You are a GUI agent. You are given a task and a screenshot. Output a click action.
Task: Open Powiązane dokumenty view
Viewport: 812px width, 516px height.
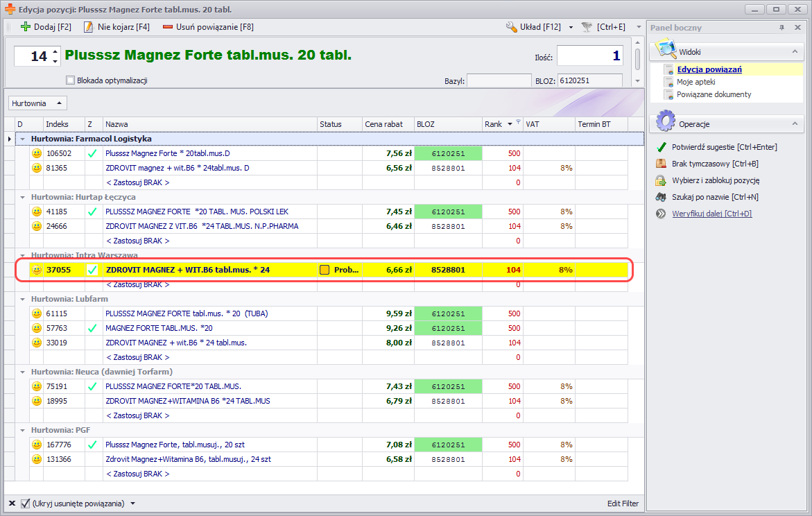(x=714, y=94)
